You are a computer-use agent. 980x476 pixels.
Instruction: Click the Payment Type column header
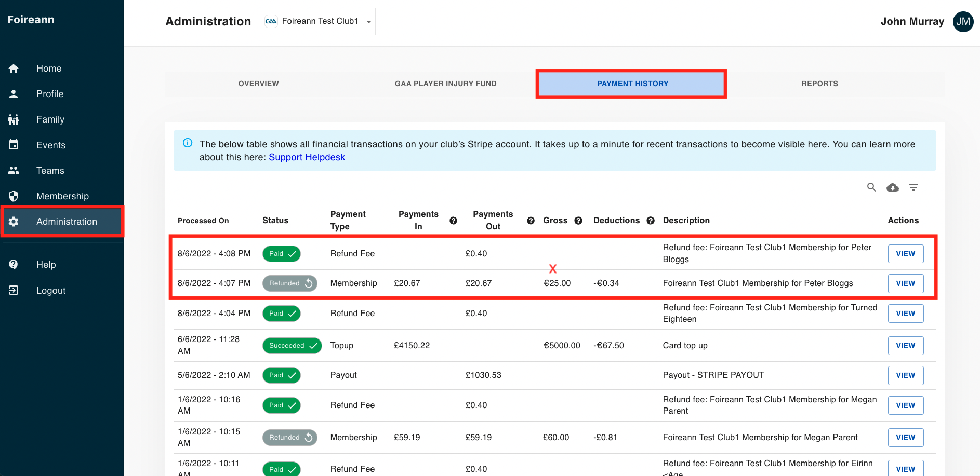[348, 221]
